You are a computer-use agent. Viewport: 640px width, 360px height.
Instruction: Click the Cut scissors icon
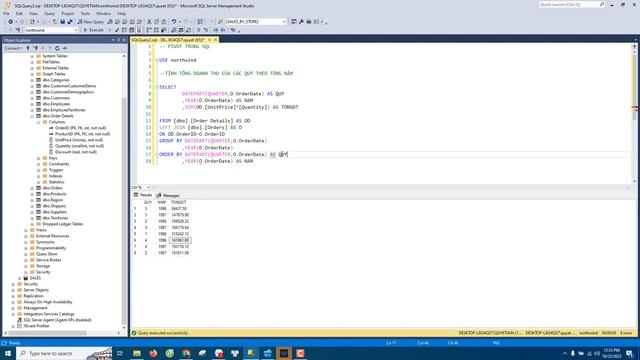149,22
